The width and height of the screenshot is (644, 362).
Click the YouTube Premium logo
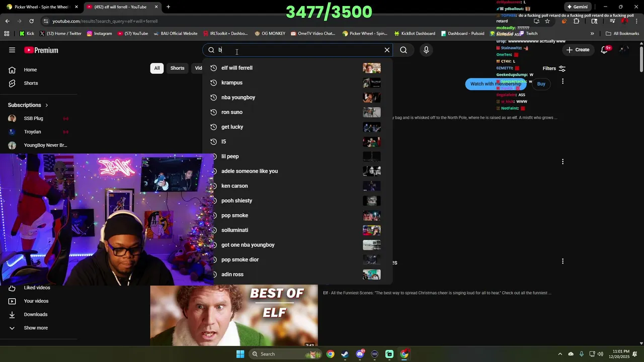tap(41, 50)
